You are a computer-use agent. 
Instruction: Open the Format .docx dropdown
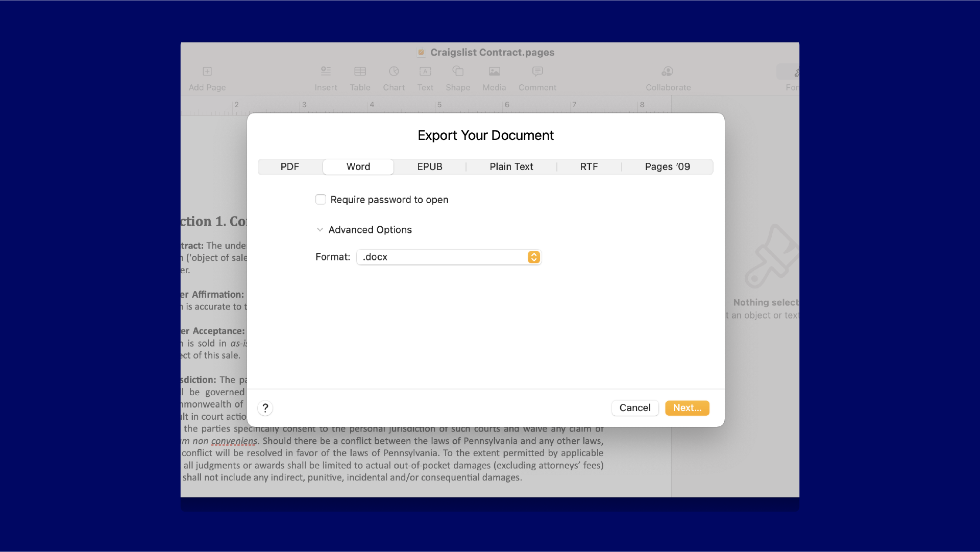click(x=449, y=257)
